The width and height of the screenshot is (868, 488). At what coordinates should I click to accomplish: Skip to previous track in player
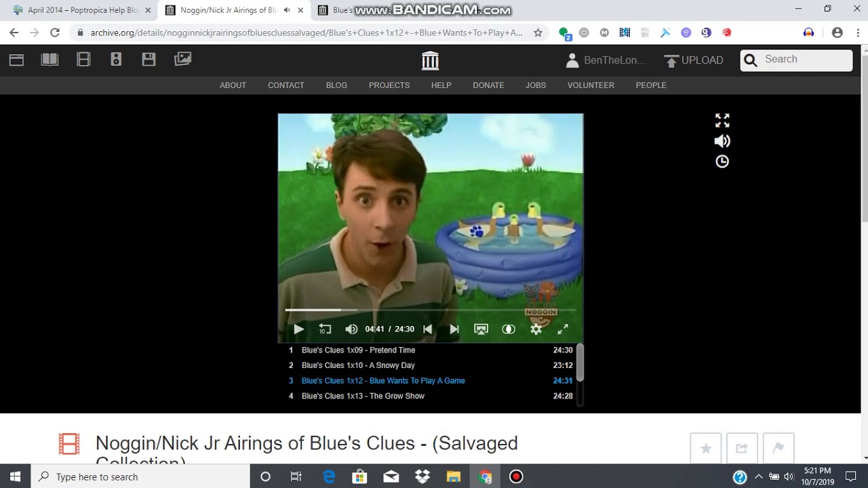click(x=428, y=329)
